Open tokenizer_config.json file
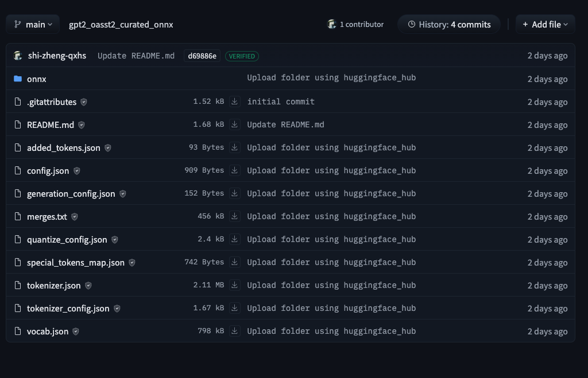This screenshot has height=378, width=588. pos(68,309)
